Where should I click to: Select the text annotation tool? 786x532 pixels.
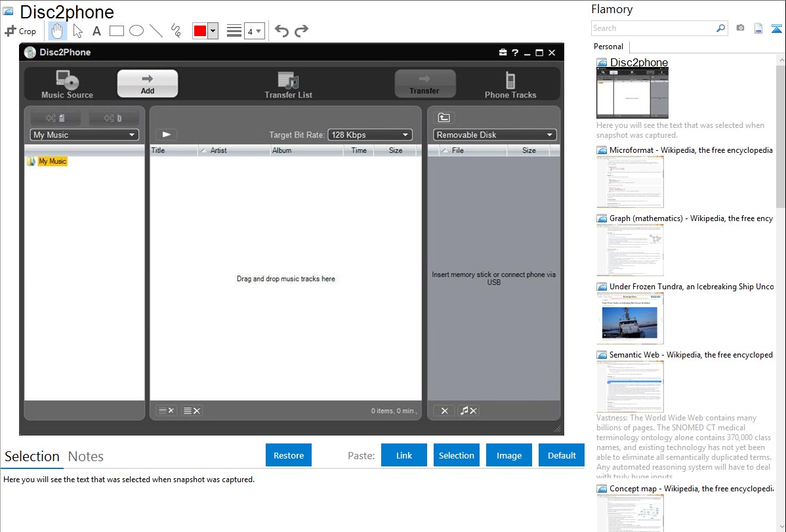coord(96,31)
